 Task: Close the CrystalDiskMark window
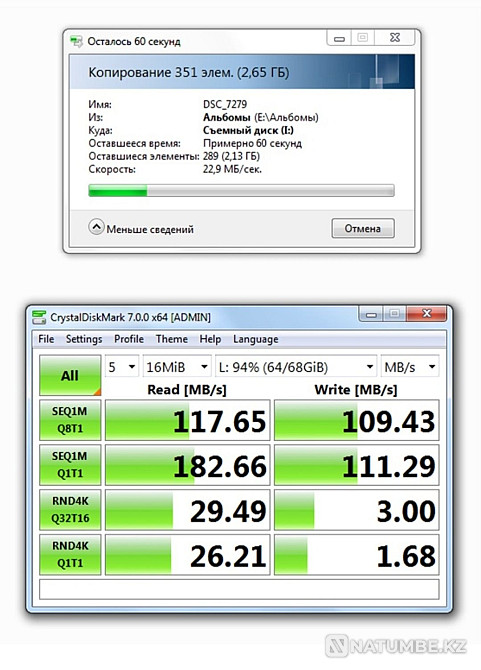pos(426,314)
